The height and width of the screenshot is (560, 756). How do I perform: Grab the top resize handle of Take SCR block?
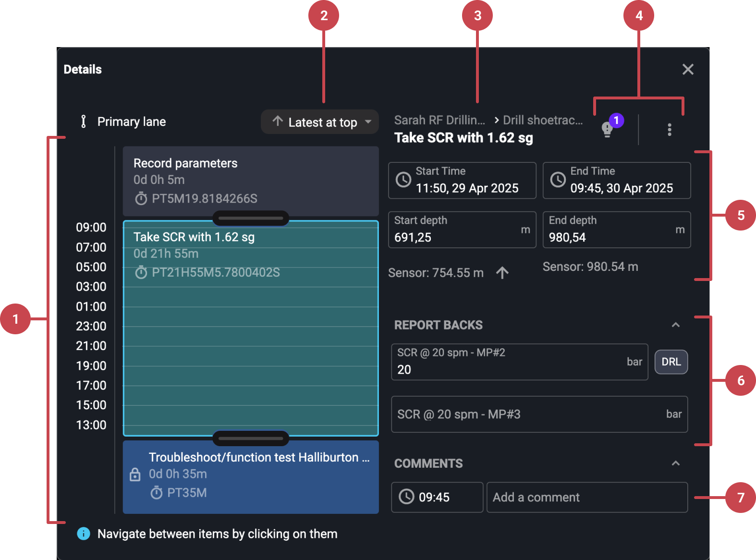(x=250, y=218)
